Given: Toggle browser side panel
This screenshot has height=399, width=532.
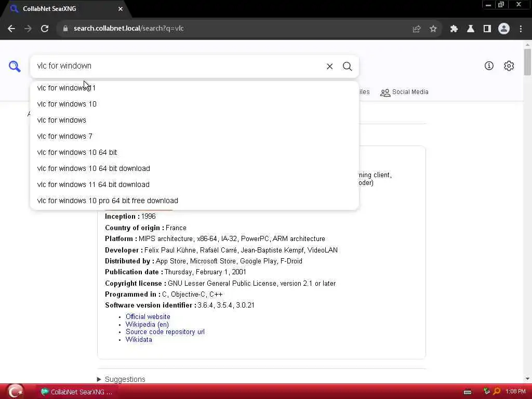Looking at the screenshot, I should [x=487, y=29].
